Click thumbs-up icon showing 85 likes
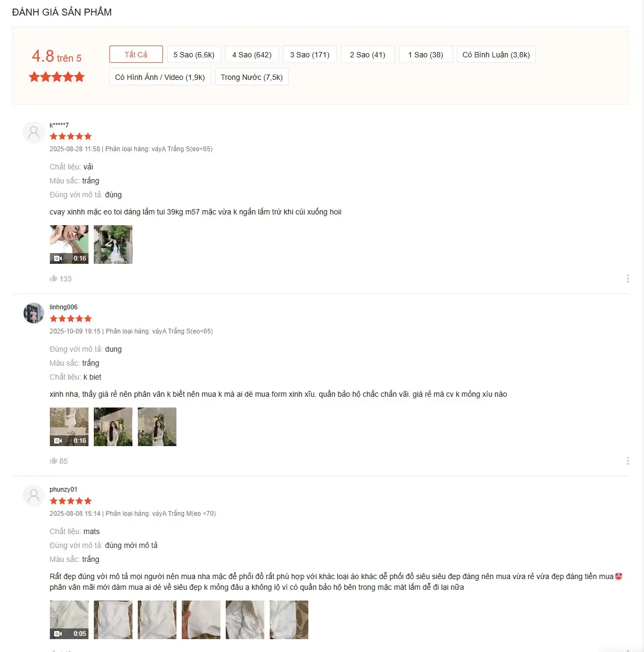Viewport: 644px width, 652px height. pos(54,461)
